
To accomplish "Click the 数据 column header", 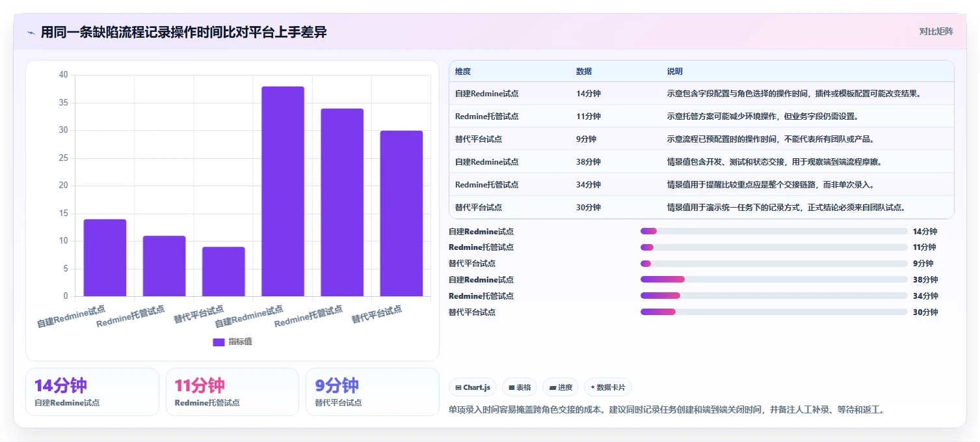I will click(584, 72).
